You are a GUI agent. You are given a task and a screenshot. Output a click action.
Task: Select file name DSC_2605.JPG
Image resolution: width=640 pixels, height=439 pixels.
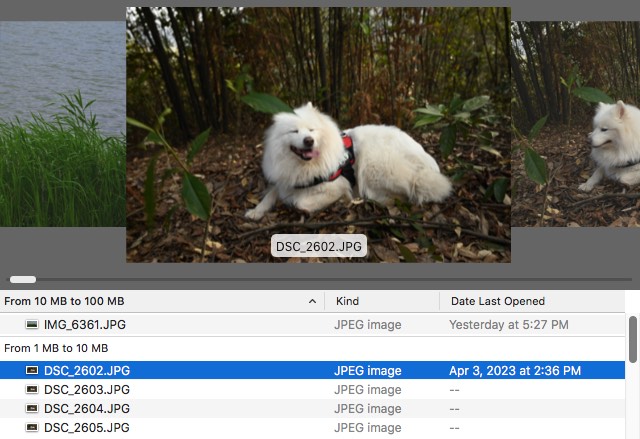coord(87,427)
